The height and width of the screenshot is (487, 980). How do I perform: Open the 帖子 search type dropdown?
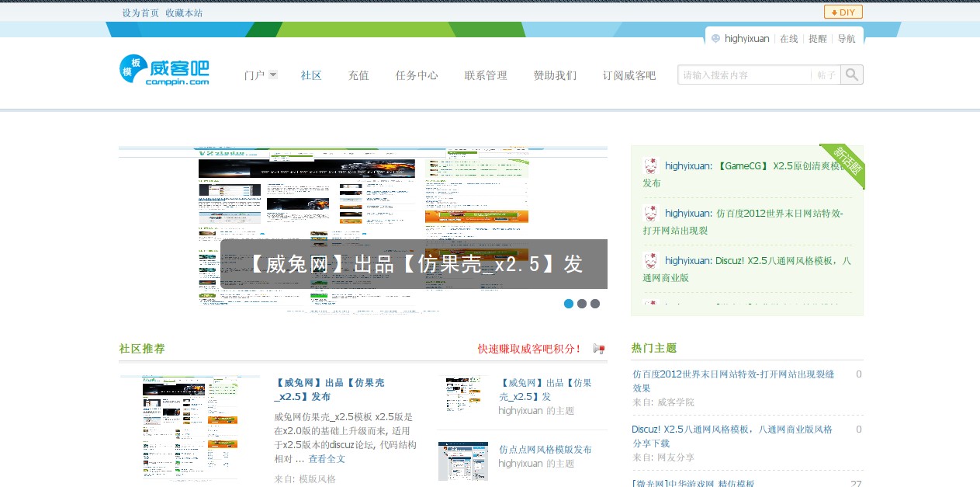pyautogui.click(x=826, y=75)
